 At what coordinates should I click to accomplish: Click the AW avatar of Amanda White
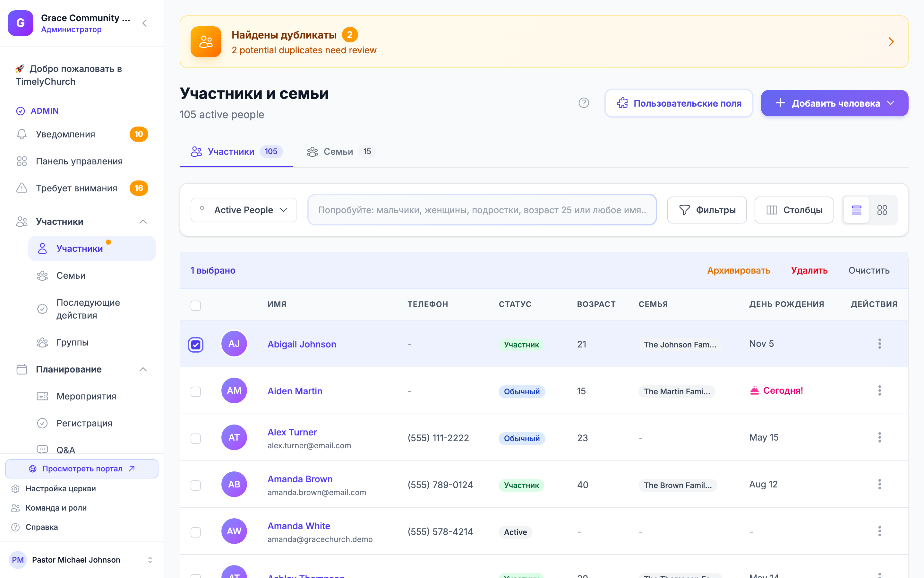click(234, 531)
